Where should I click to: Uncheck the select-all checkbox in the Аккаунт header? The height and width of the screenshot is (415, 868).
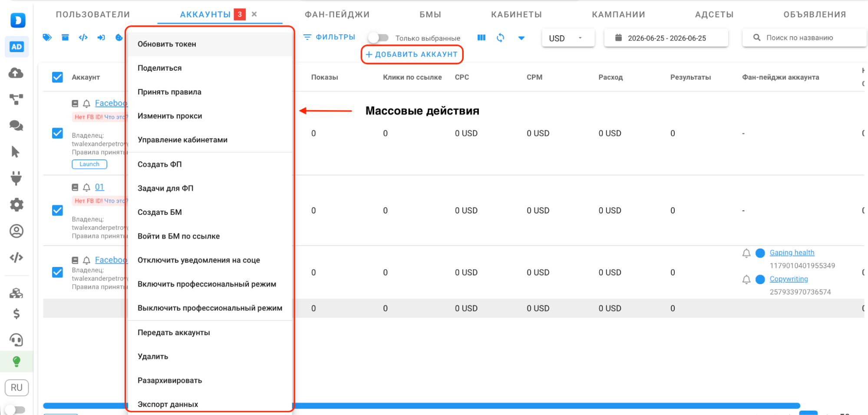click(57, 77)
